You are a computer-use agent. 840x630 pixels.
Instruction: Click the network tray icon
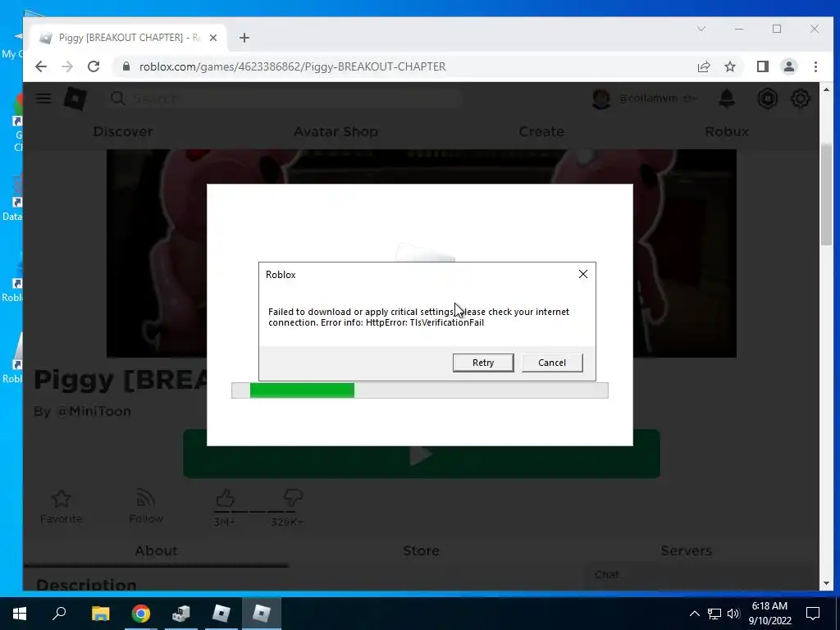click(x=714, y=614)
